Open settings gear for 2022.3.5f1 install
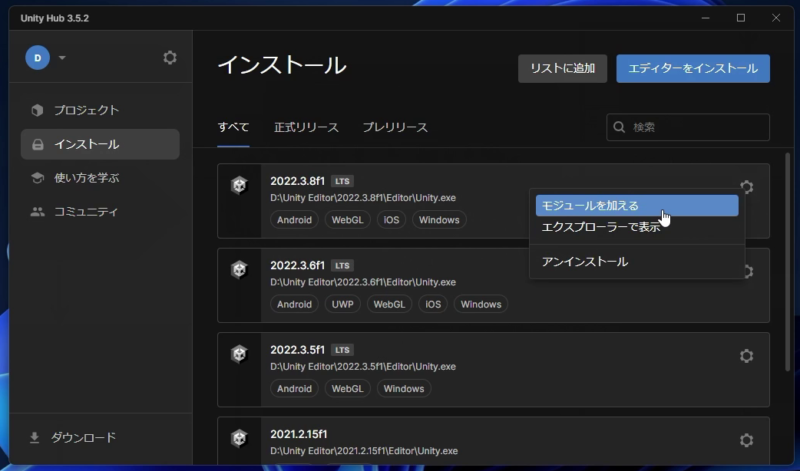 [746, 356]
